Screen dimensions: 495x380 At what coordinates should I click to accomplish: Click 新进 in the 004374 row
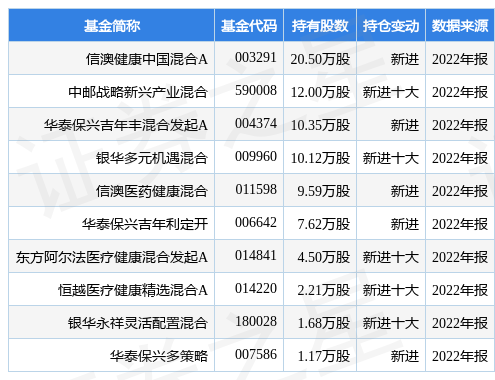coord(405,125)
